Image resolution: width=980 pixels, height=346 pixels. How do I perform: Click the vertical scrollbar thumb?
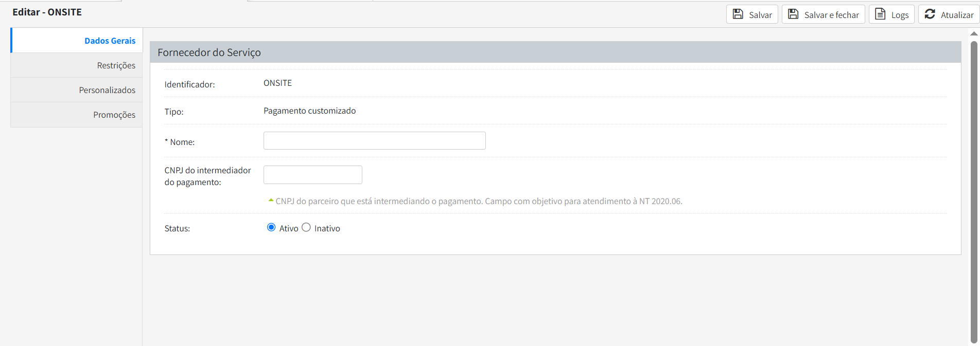974,190
